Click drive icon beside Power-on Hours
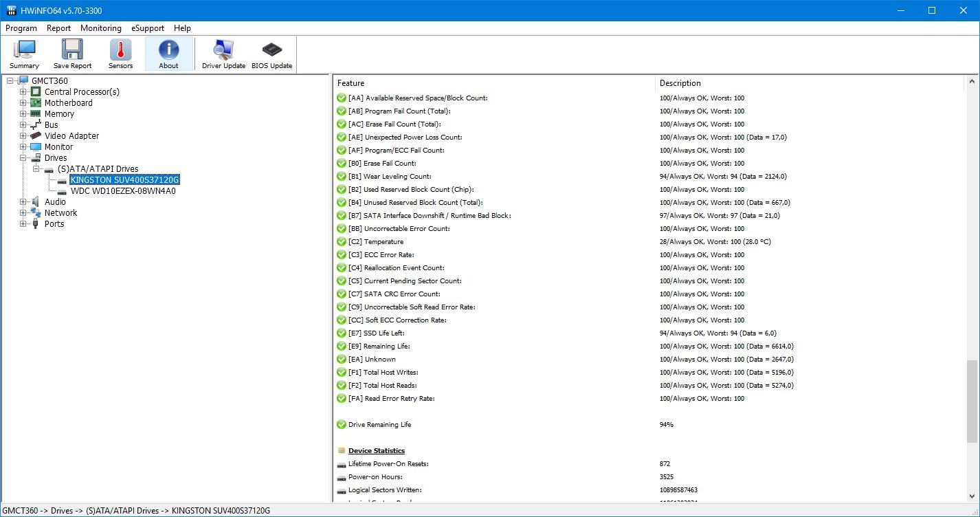Viewport: 980px width, 517px height. point(342,477)
